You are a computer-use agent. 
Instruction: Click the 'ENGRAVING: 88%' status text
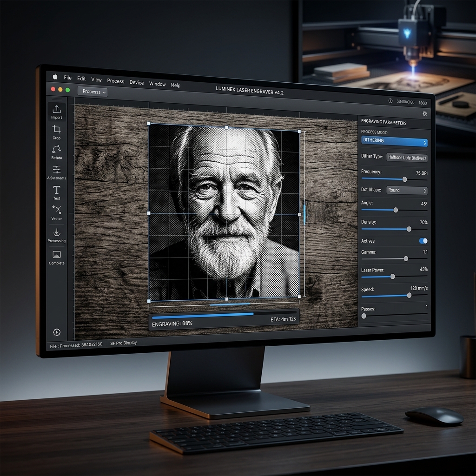tap(172, 324)
